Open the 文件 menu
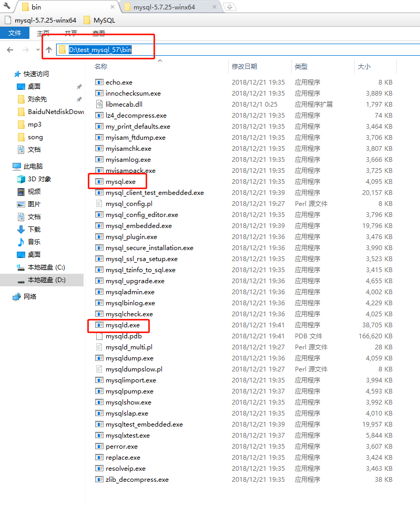Image resolution: width=420 pixels, height=507 pixels. click(15, 33)
